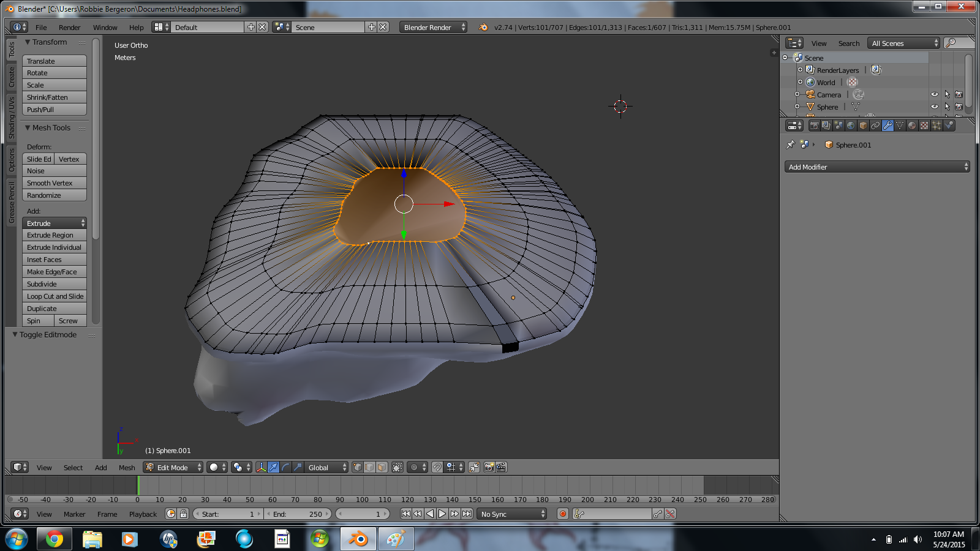Open the Mesh menu in viewport header
This screenshot has width=980, height=551.
pos(127,467)
